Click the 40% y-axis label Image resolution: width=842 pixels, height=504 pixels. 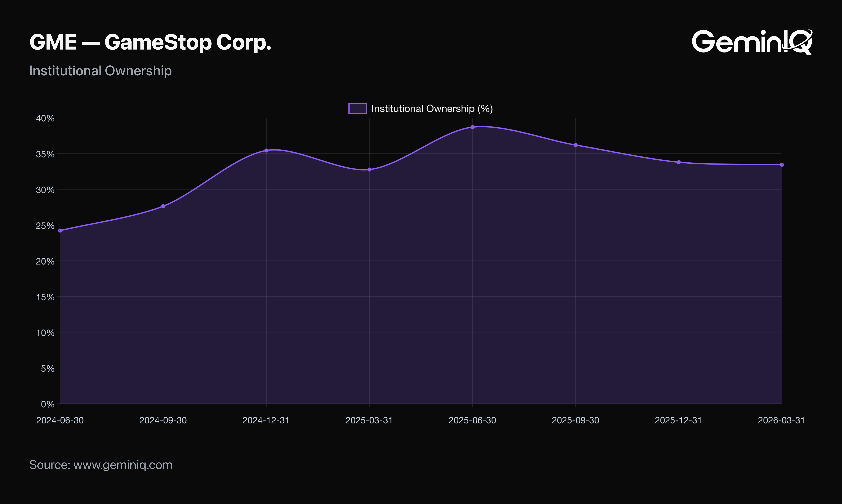click(x=45, y=118)
